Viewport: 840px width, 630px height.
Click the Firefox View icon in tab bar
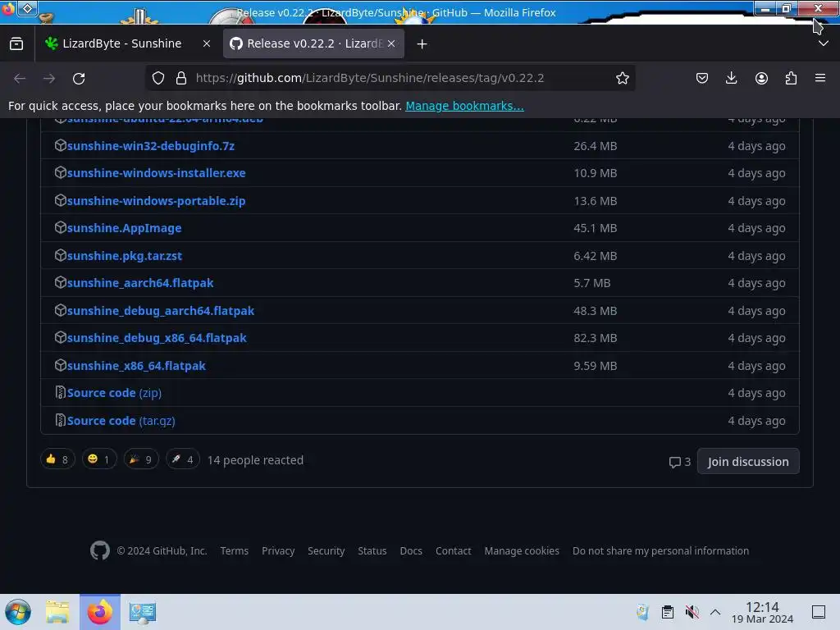16,44
